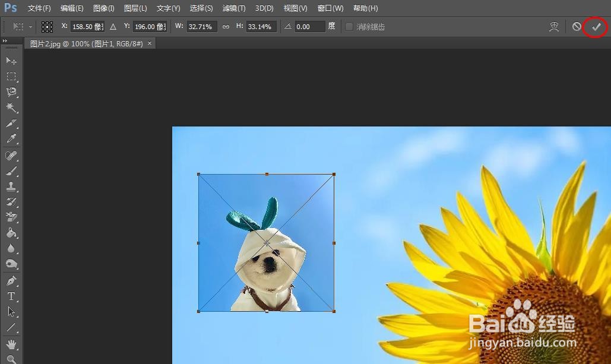The height and width of the screenshot is (364, 611).
Task: Enable the 消除锯齿 checkbox
Action: (x=349, y=27)
